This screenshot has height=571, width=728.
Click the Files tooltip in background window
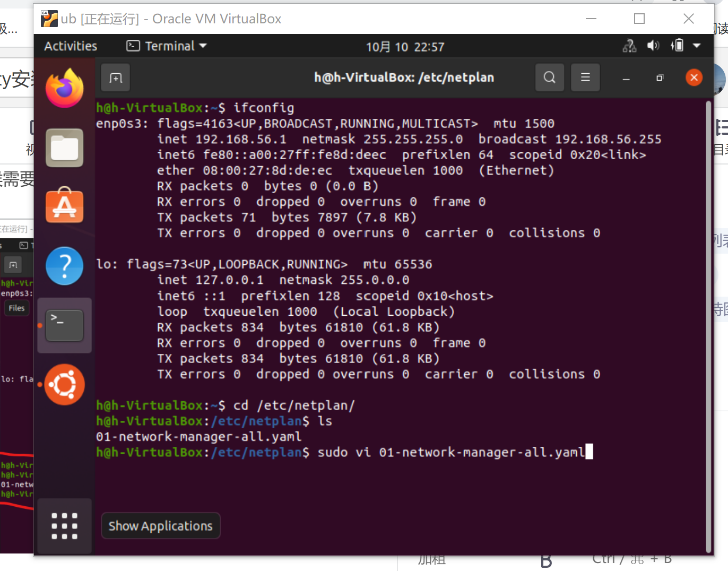[x=16, y=308]
